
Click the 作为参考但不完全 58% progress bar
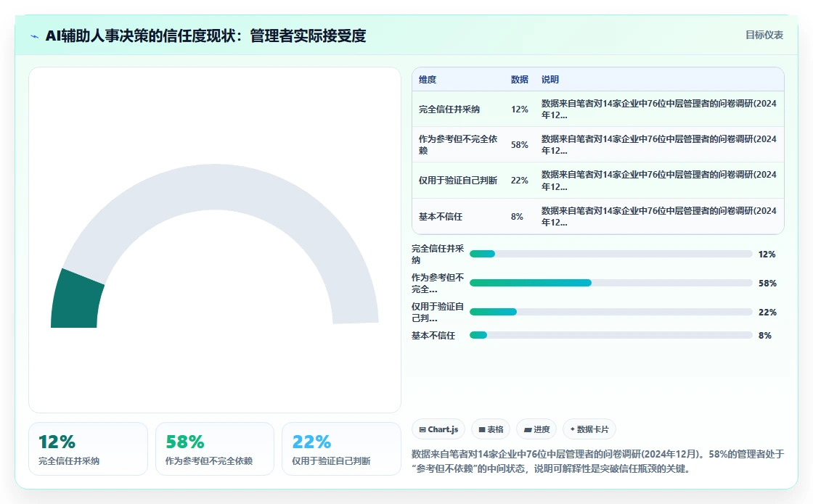[610, 283]
